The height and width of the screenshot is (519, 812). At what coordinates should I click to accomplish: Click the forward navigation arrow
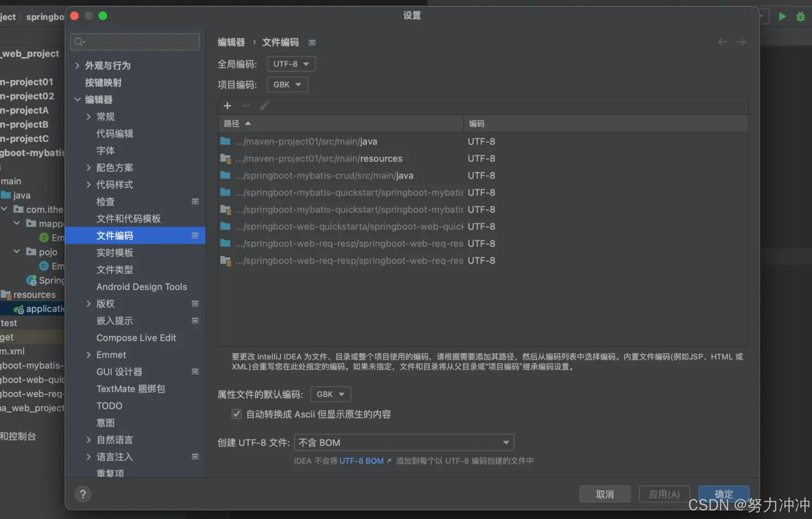click(741, 42)
